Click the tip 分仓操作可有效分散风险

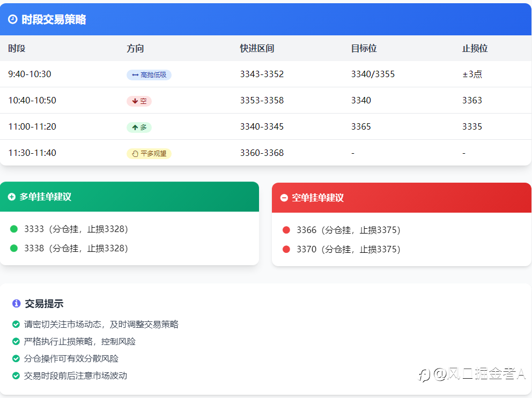pos(71,359)
